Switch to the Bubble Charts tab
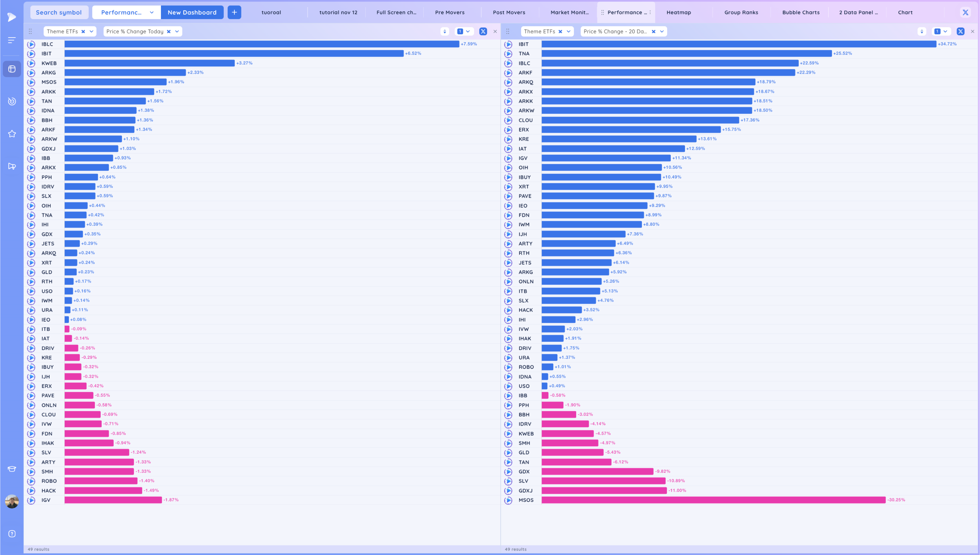 (800, 12)
